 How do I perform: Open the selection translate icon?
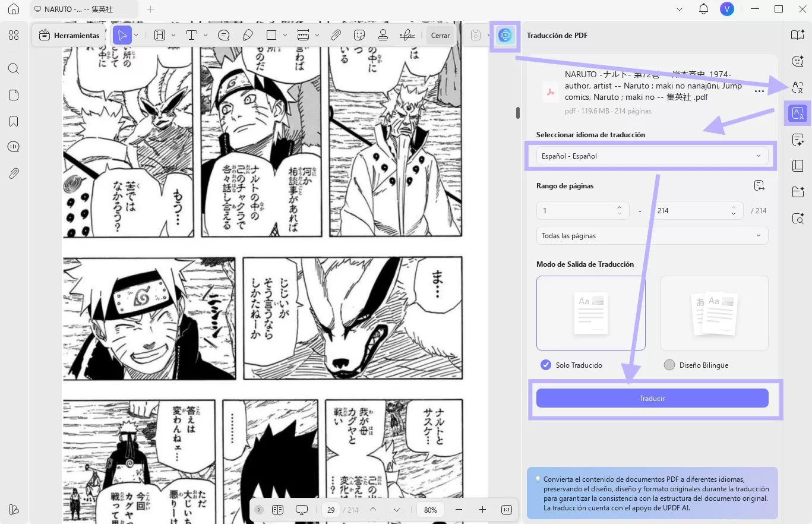pos(798,87)
